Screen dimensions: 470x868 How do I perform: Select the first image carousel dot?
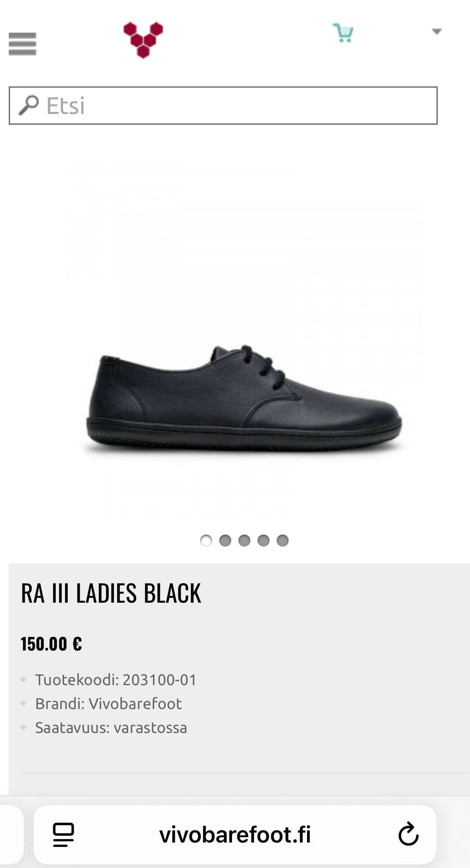pos(206,540)
